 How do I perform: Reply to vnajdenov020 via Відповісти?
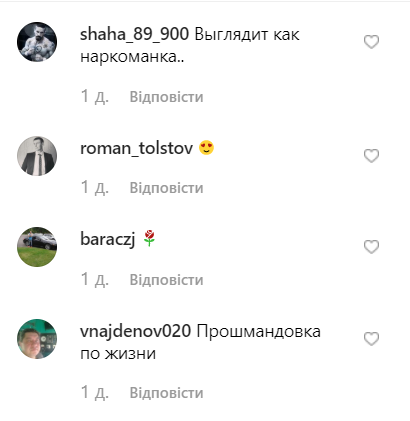pyautogui.click(x=166, y=393)
